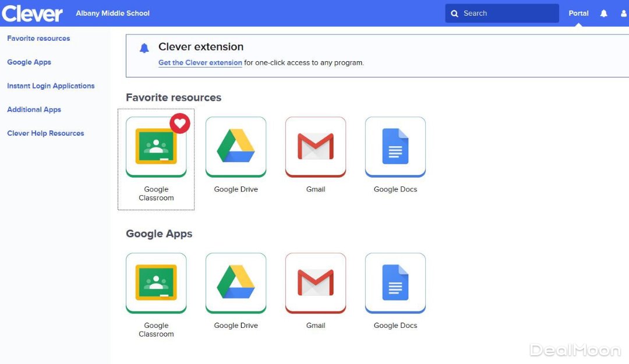The height and width of the screenshot is (364, 629).
Task: Open Google Docs under Google Apps section
Action: (x=395, y=283)
